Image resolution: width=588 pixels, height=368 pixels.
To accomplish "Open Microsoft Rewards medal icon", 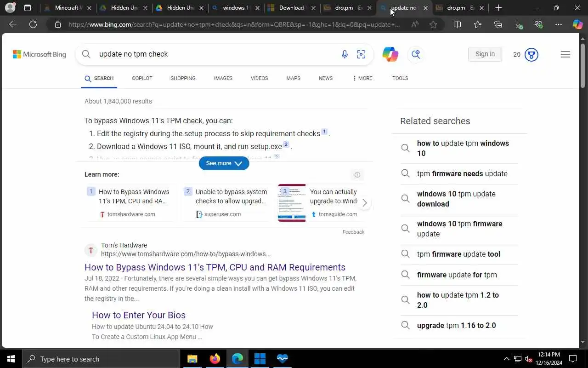I will pyautogui.click(x=531, y=54).
